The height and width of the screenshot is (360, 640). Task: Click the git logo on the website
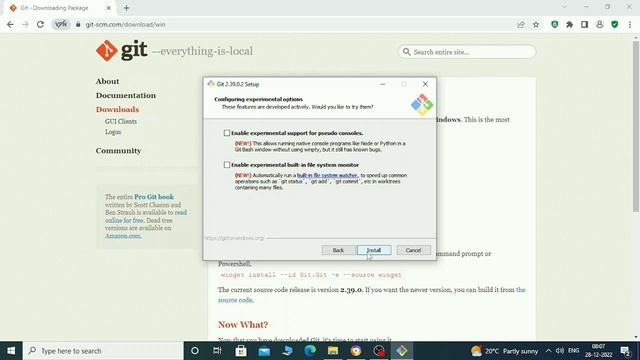pos(122,51)
